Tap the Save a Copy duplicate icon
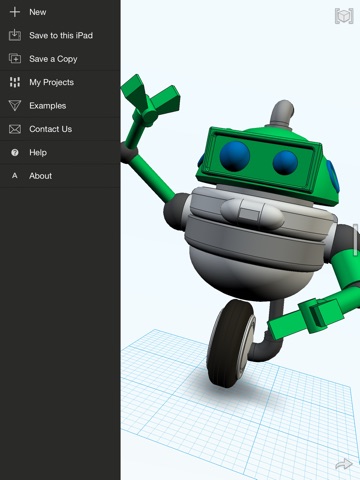 pos(15,59)
